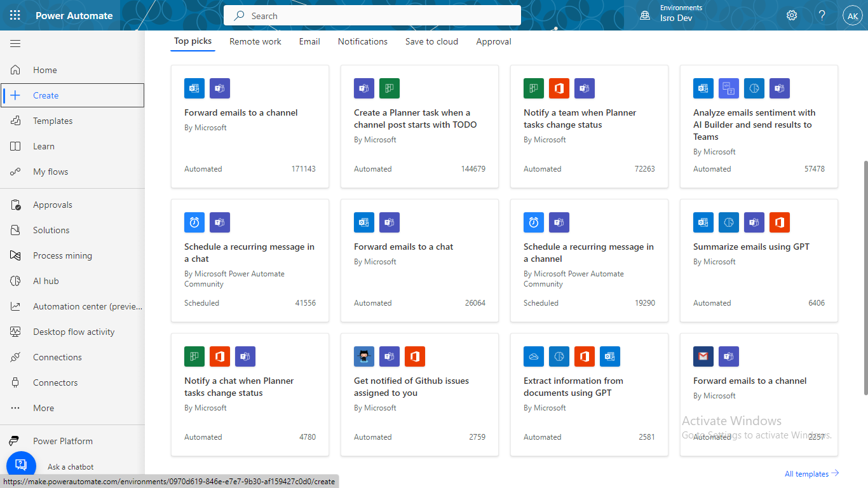This screenshot has height=488, width=868.
Task: Click the Planner icon on the TODO template card
Action: click(x=389, y=88)
